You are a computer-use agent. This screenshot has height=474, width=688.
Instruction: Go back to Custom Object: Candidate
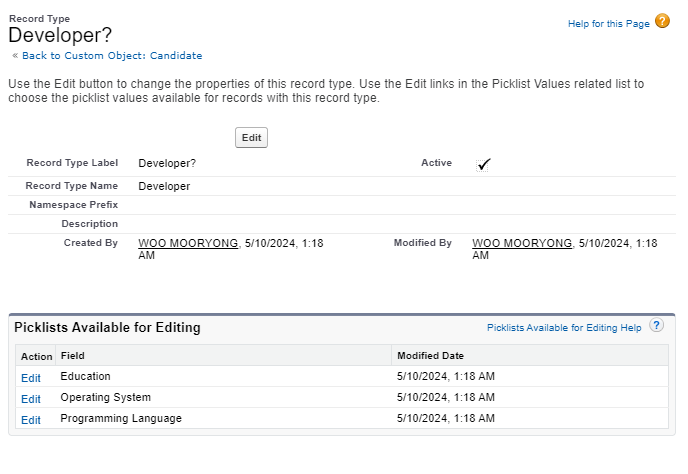point(112,56)
